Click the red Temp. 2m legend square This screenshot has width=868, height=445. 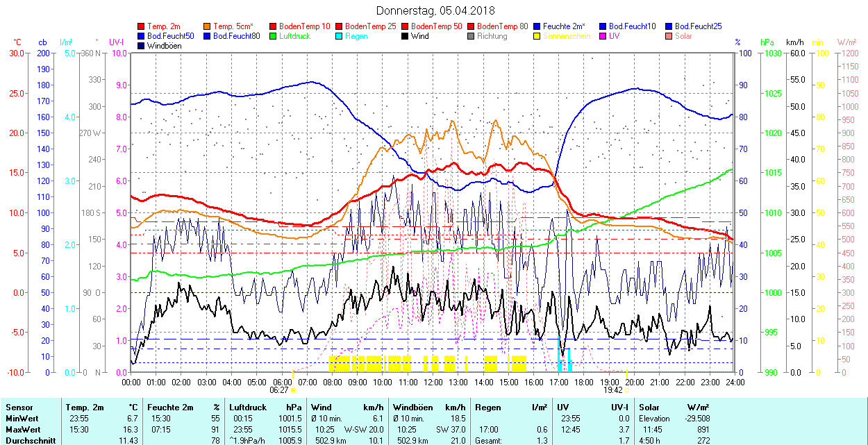[142, 26]
